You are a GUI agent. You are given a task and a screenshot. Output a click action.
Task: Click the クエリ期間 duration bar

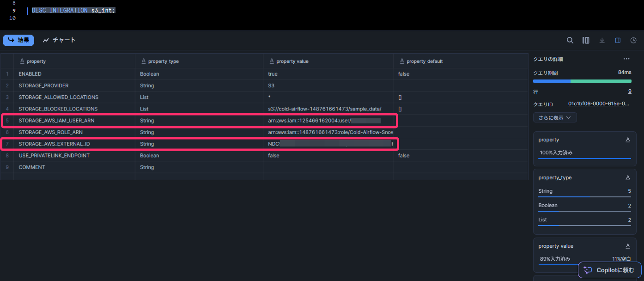point(582,81)
